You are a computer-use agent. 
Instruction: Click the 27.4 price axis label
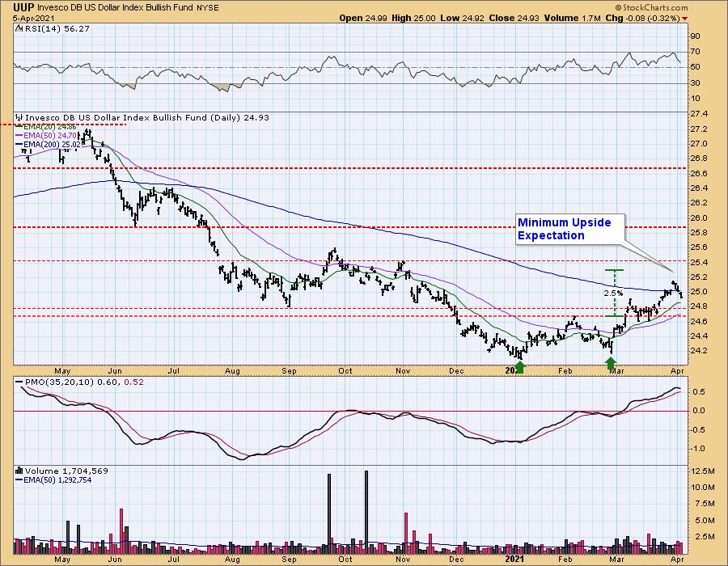point(698,114)
